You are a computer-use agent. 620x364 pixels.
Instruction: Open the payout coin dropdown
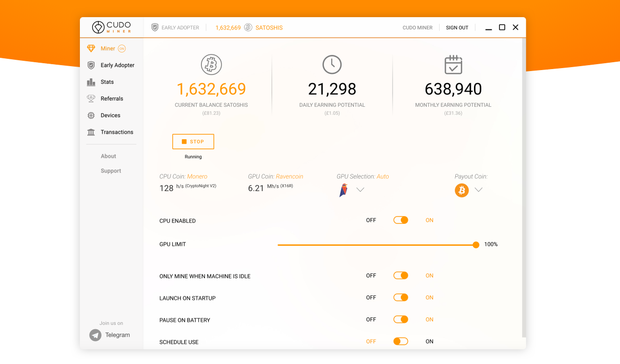[478, 190]
